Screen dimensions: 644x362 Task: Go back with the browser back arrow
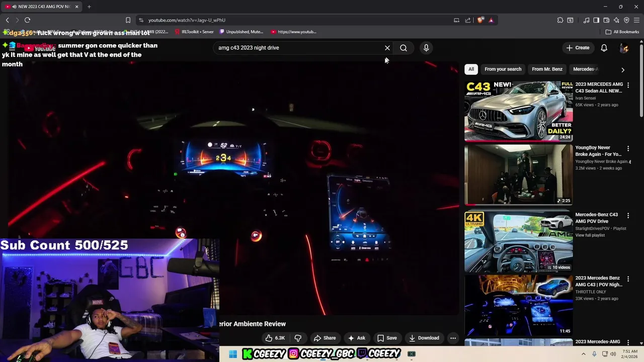(x=8, y=20)
